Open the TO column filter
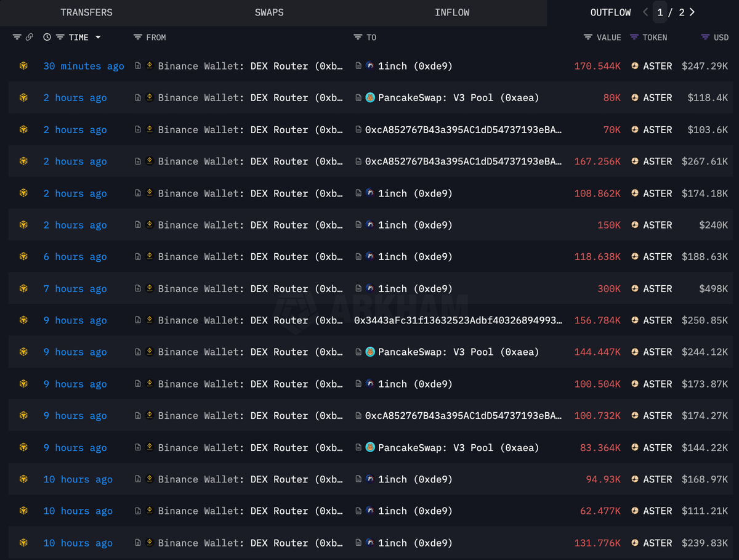This screenshot has height=560, width=739. pos(358,37)
